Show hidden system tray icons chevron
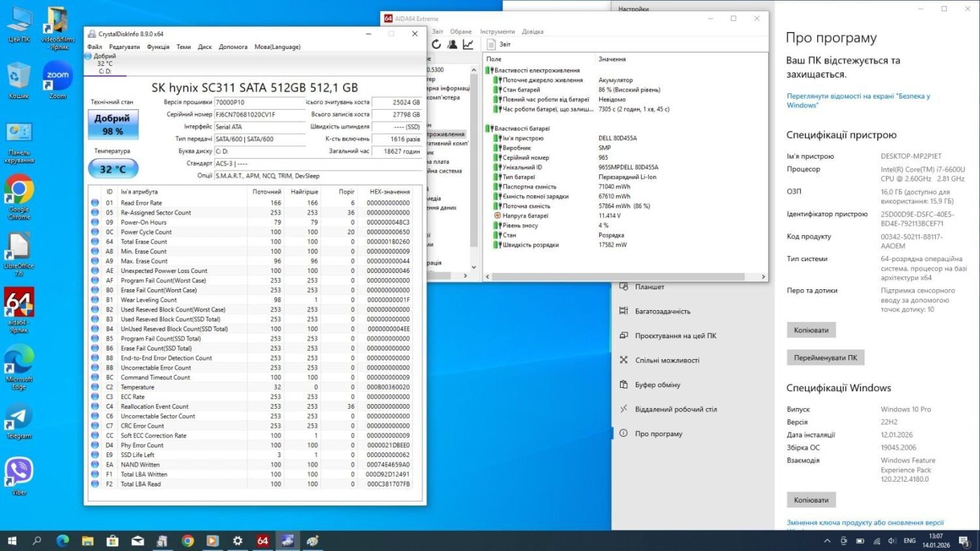The width and height of the screenshot is (980, 551). pyautogui.click(x=827, y=541)
